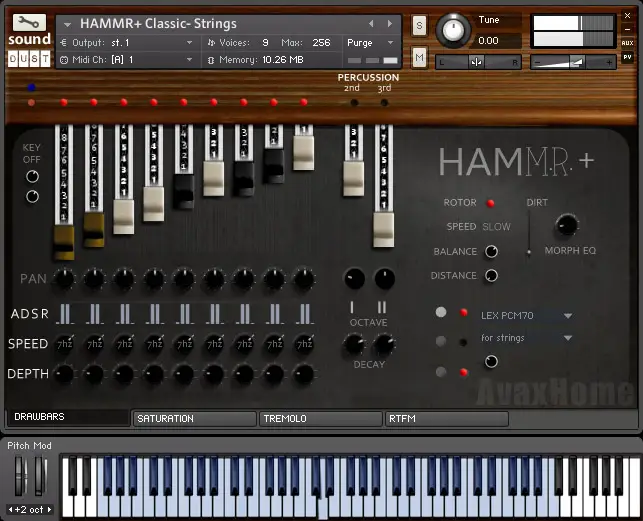This screenshot has height=521, width=643.
Task: Mute the instrument with the M button
Action: pos(419,57)
